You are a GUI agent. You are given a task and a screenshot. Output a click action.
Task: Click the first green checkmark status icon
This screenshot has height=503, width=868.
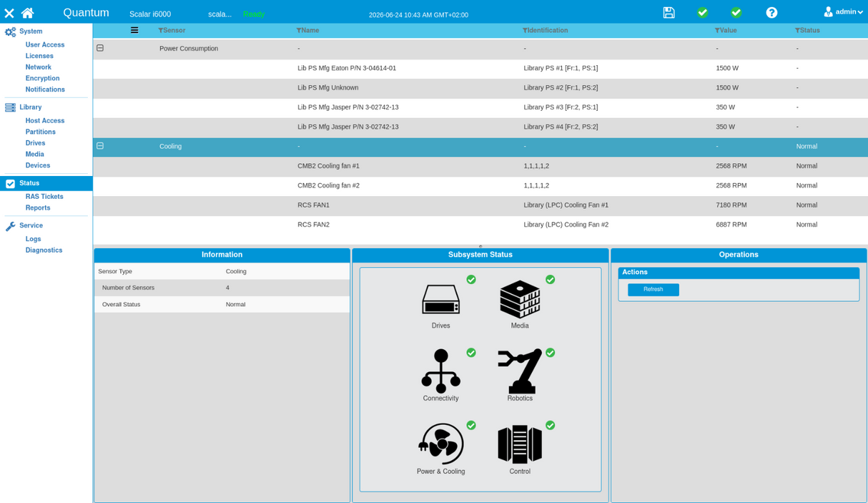[x=702, y=12]
